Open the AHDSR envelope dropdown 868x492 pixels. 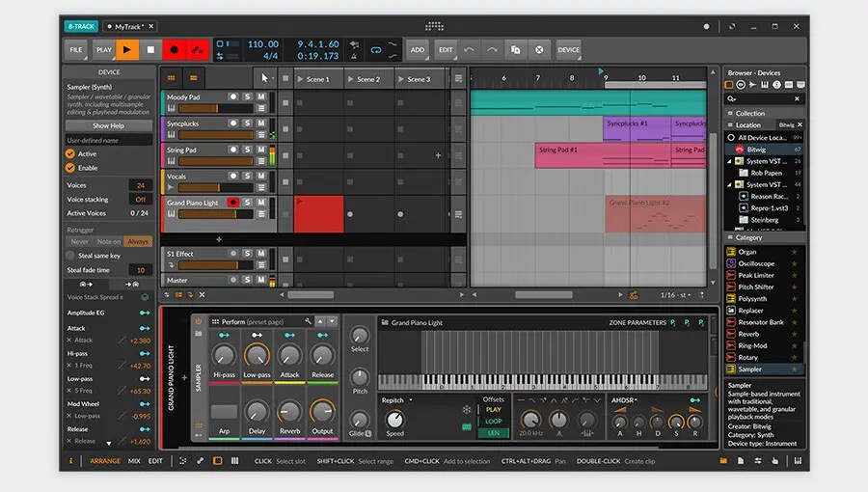[624, 400]
